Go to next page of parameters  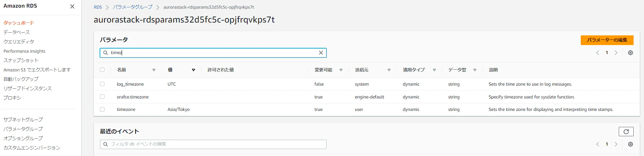click(616, 53)
